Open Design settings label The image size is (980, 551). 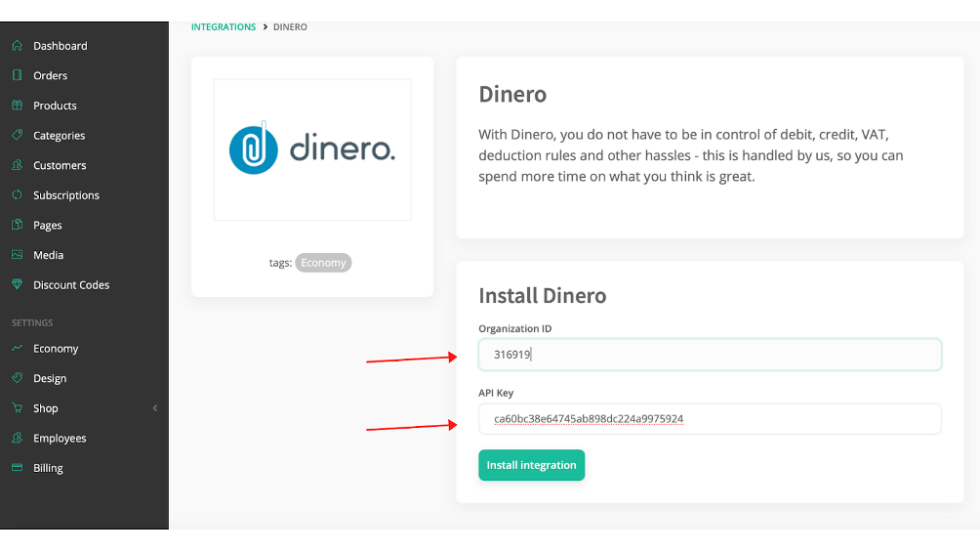click(x=50, y=378)
